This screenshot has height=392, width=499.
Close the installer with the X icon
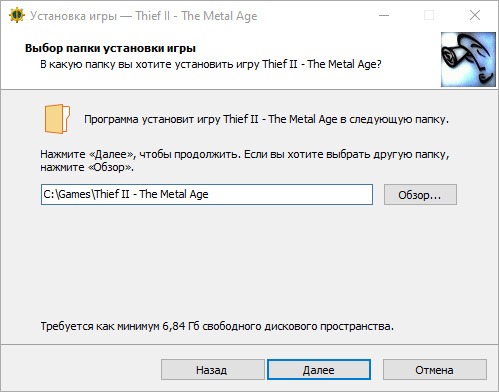pyautogui.click(x=475, y=15)
